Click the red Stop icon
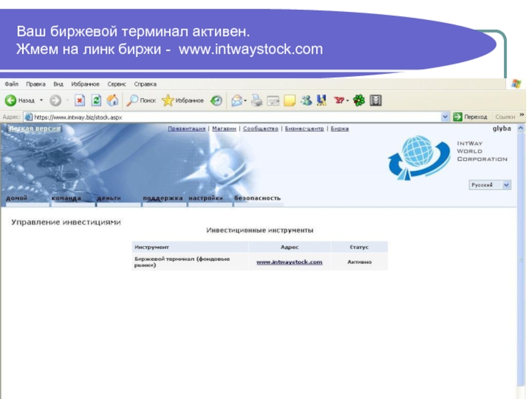The width and height of the screenshot is (532, 399). coord(80,100)
